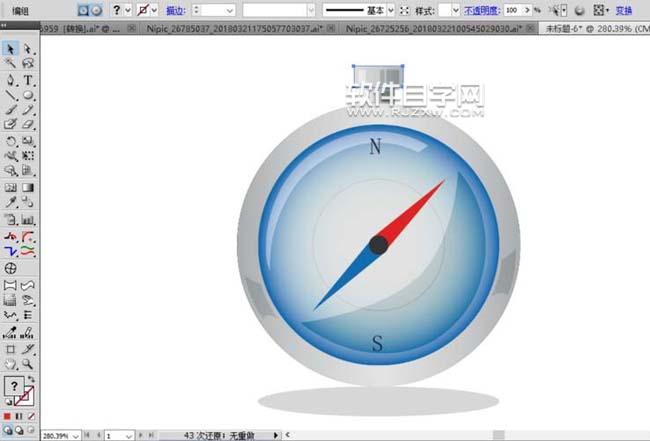Apply solid color fill mode
The image size is (650, 441).
click(7, 416)
